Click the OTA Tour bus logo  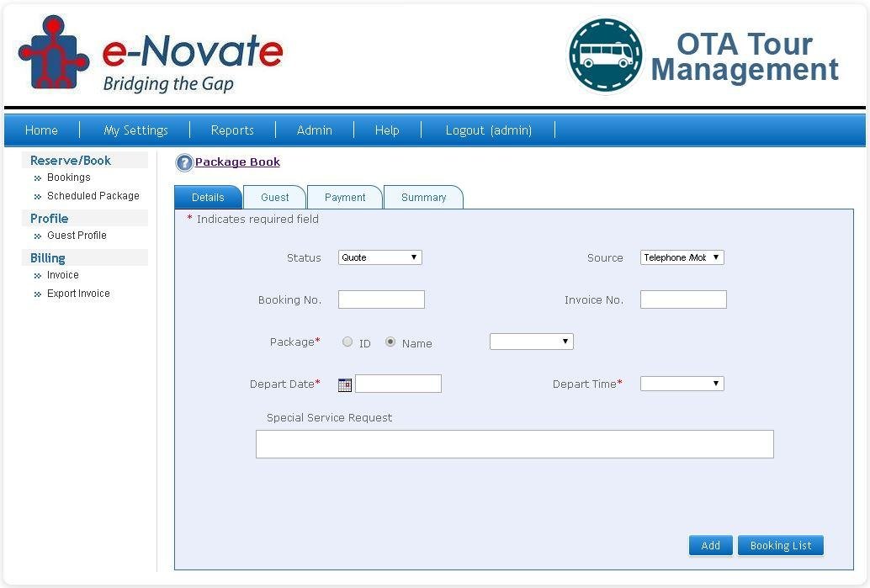[x=606, y=56]
